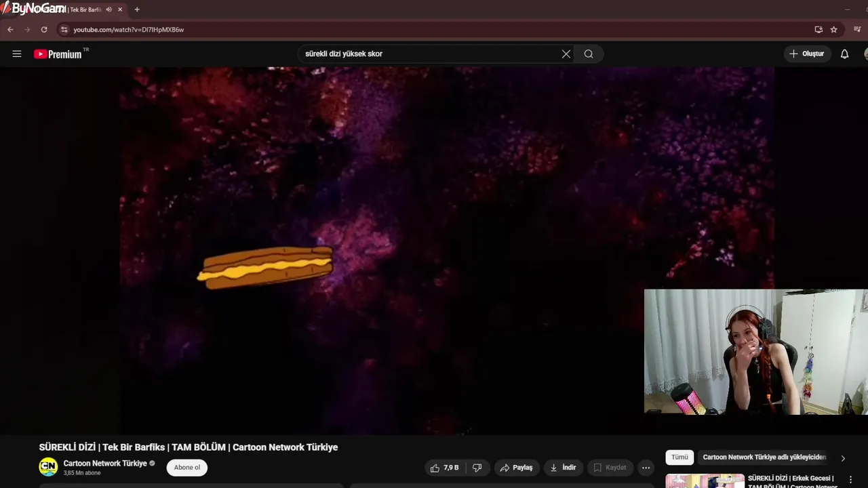The image size is (868, 488).
Task: Click the video title SÜREKLİ DİZİ Tek Bir Barfiks
Action: (189, 447)
